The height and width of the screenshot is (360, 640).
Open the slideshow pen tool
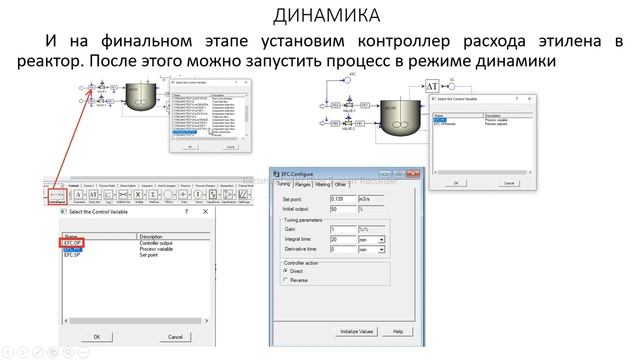point(38,352)
